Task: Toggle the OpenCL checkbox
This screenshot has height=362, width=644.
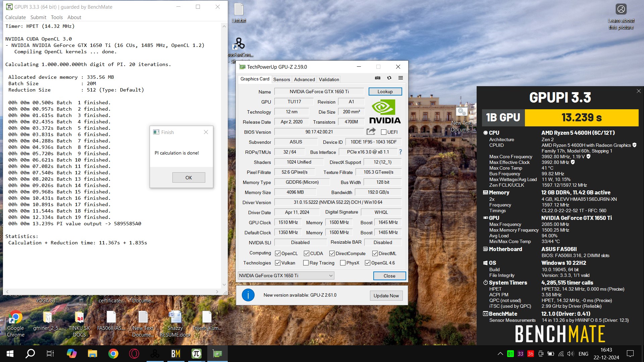Action: coord(278,253)
